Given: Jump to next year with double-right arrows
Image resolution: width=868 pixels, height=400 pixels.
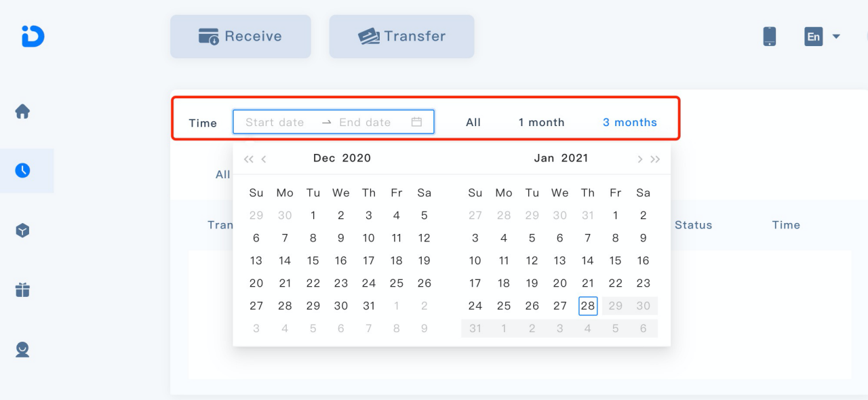Looking at the screenshot, I should (655, 159).
